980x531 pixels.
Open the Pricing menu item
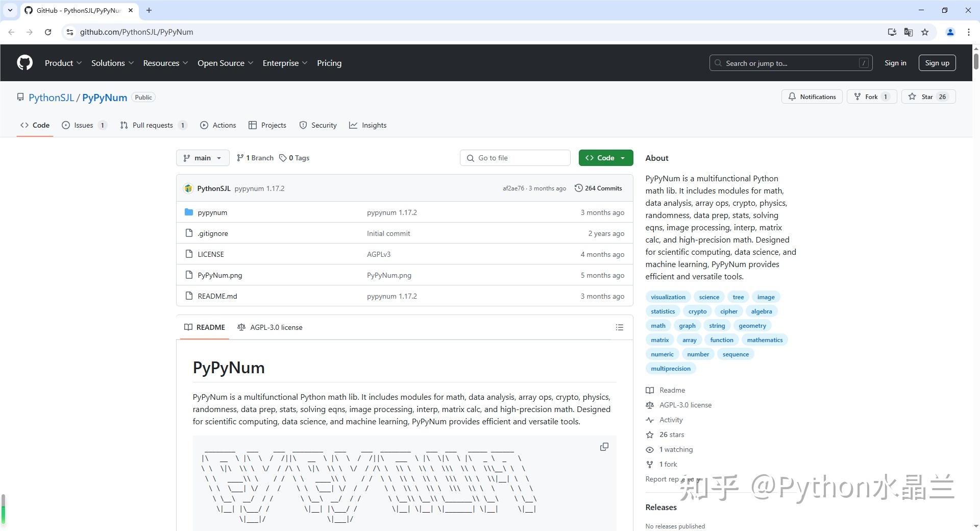(329, 63)
